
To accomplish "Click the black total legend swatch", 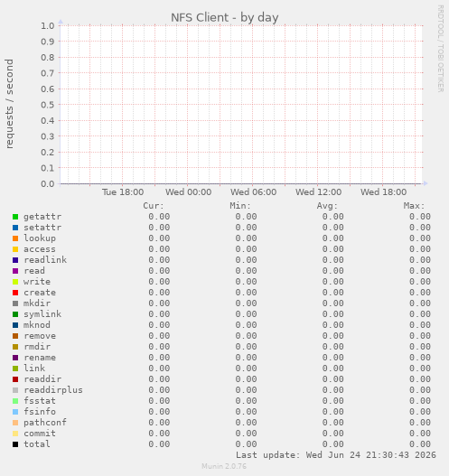I will pos(15,444).
